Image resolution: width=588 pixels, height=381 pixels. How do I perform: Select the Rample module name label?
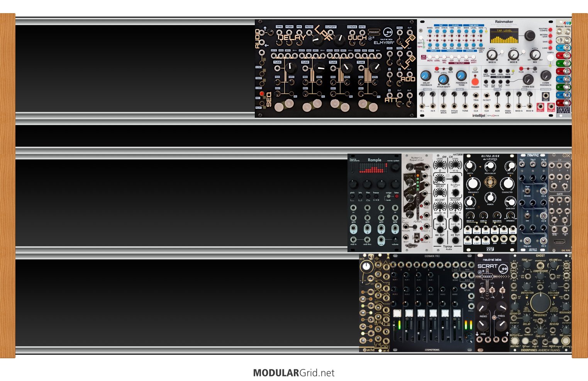374,160
